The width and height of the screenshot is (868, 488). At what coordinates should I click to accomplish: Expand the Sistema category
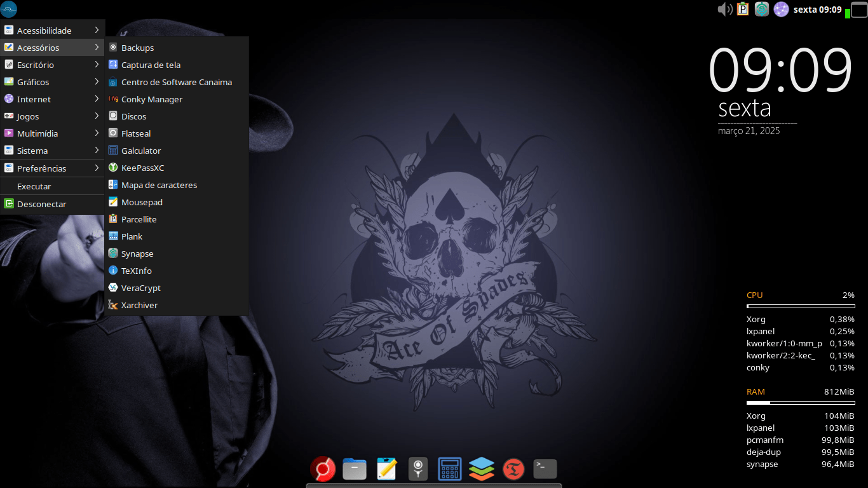point(52,151)
